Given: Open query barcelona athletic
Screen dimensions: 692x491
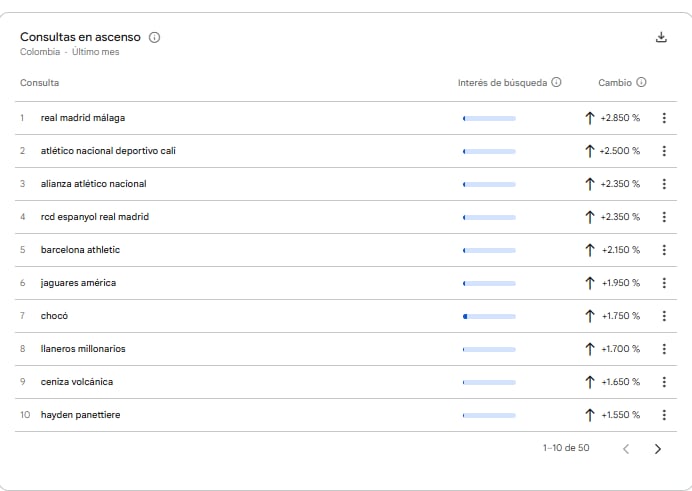Looking at the screenshot, I should [80, 250].
